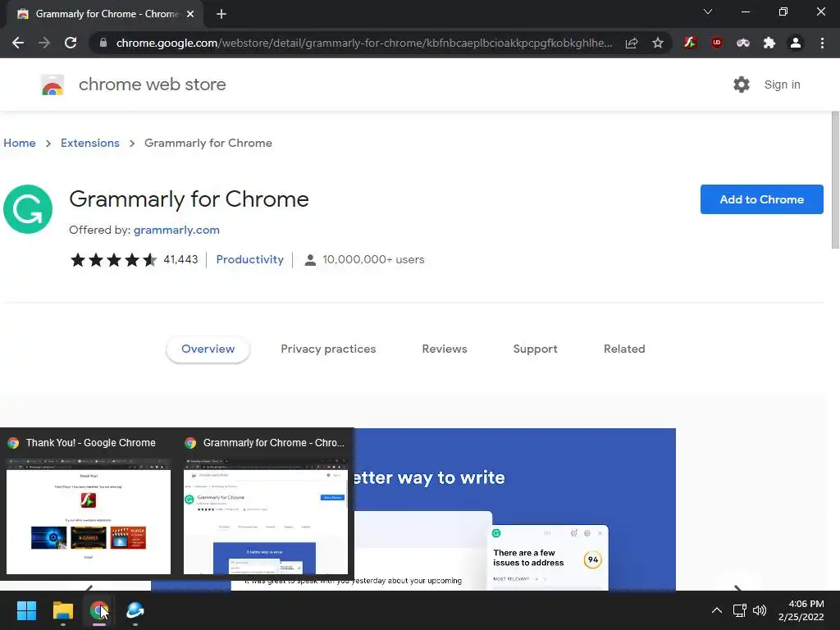Select Thank You! Google Chrome window preview
The image size is (840, 630).
89,504
